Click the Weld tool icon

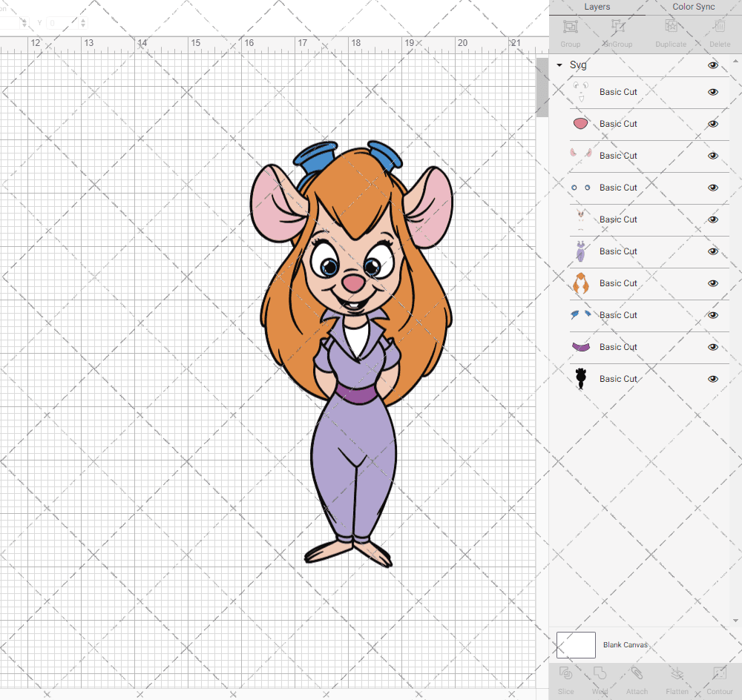[600, 673]
